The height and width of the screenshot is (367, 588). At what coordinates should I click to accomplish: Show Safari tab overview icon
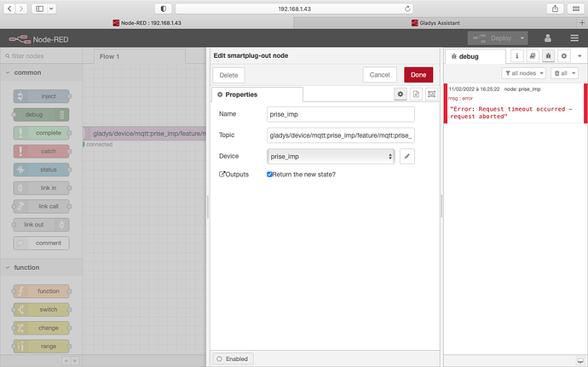pos(575,9)
